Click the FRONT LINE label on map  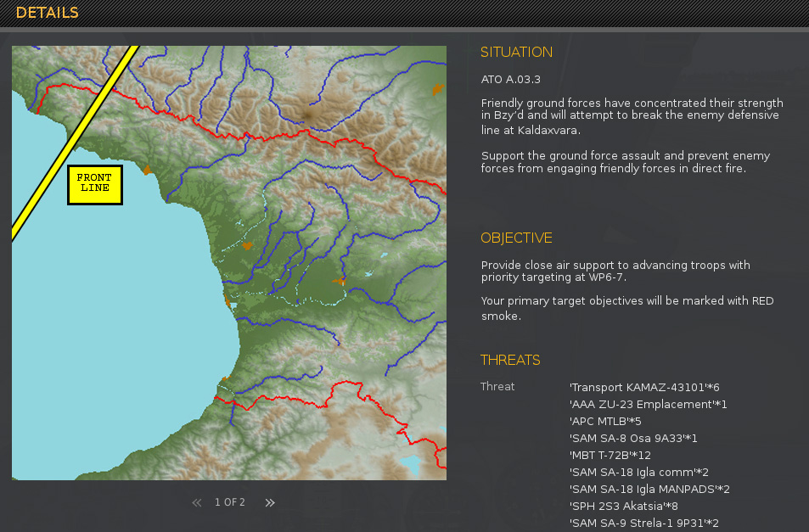pos(95,185)
